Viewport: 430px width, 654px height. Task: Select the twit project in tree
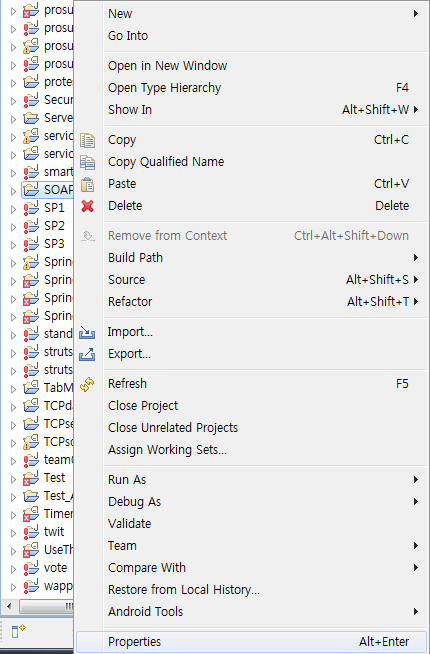[54, 532]
